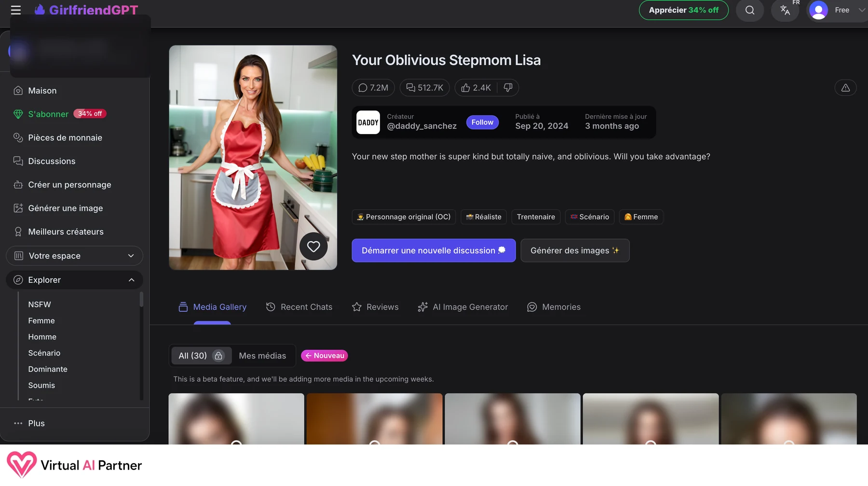Favorite character with heart icon
This screenshot has height=486, width=868.
click(313, 247)
